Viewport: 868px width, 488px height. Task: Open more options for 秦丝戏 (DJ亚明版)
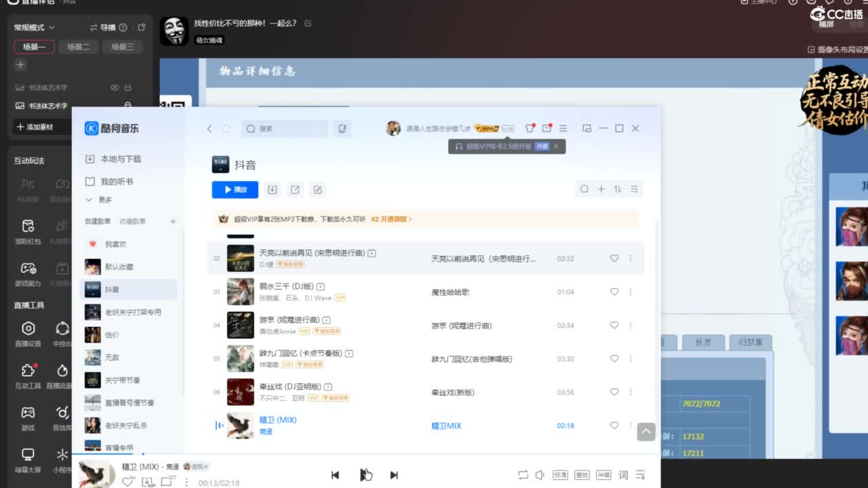[630, 392]
